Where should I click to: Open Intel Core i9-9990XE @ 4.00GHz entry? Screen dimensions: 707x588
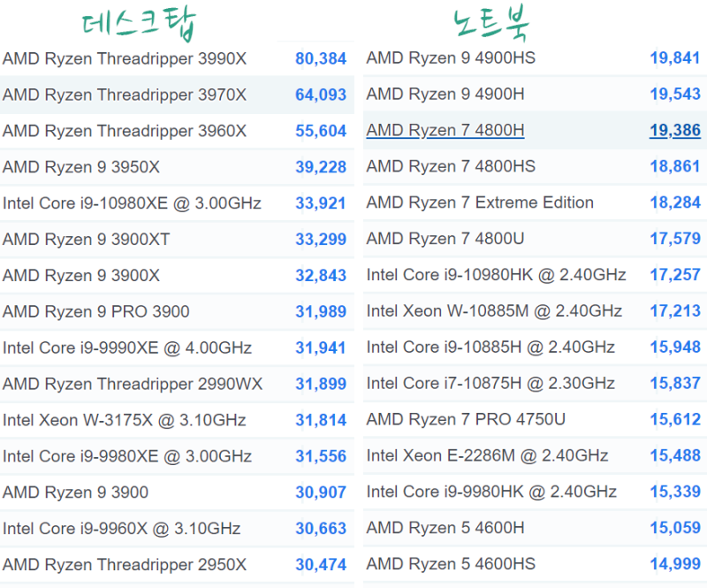click(127, 347)
